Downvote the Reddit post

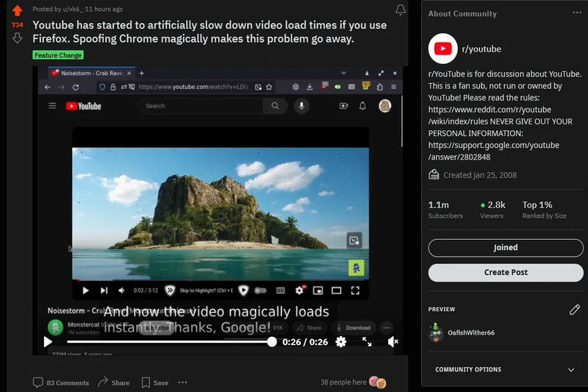[17, 38]
